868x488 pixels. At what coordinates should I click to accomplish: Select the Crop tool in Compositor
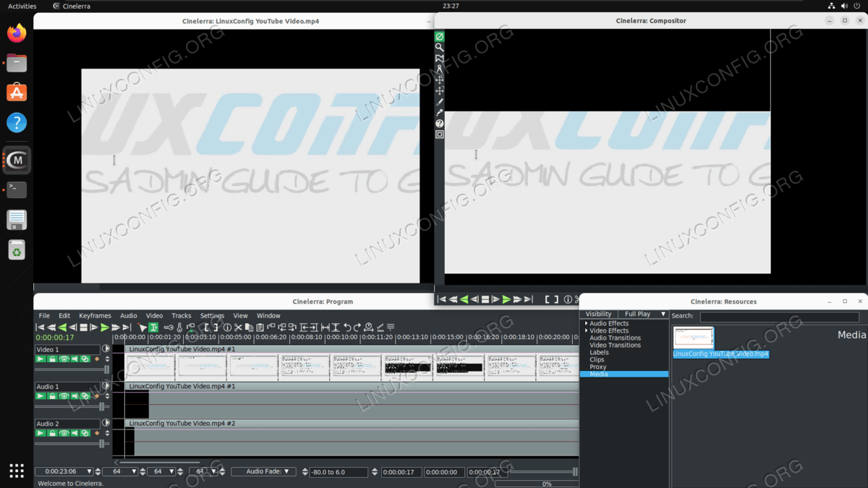tap(439, 102)
